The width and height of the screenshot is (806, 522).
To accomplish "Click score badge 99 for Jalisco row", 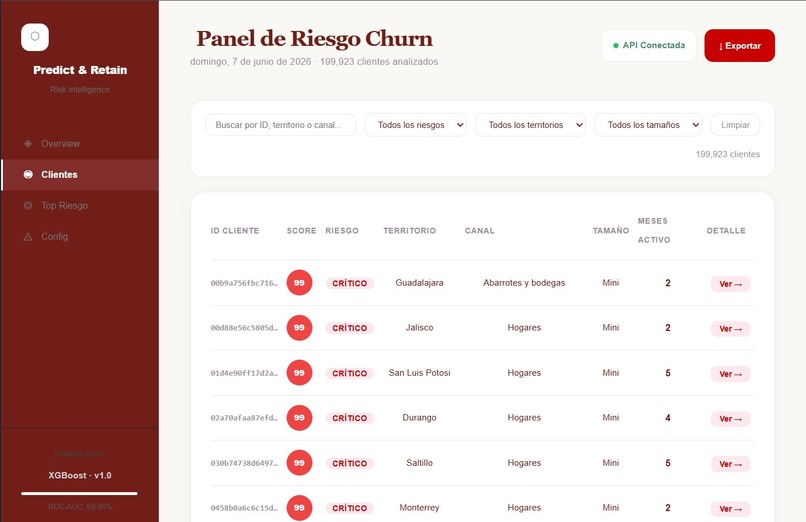I will coord(299,327).
